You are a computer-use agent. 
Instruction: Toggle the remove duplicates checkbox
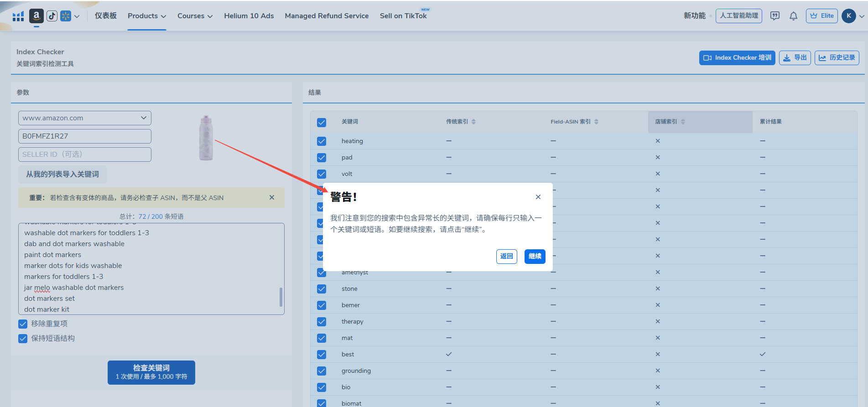tap(23, 324)
